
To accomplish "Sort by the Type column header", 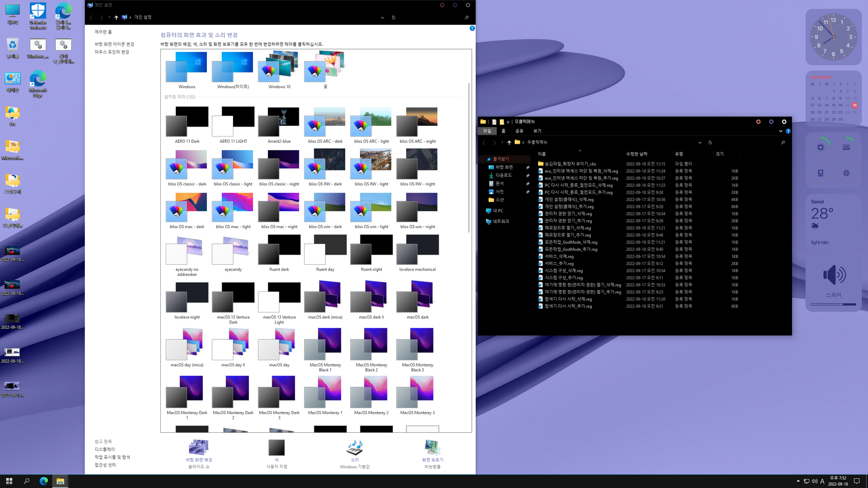I will (692, 154).
